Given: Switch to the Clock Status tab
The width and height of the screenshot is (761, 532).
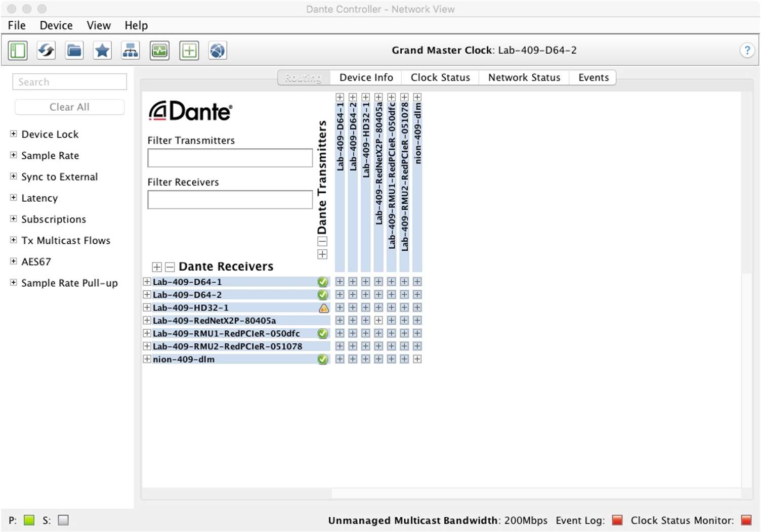Looking at the screenshot, I should click(440, 77).
